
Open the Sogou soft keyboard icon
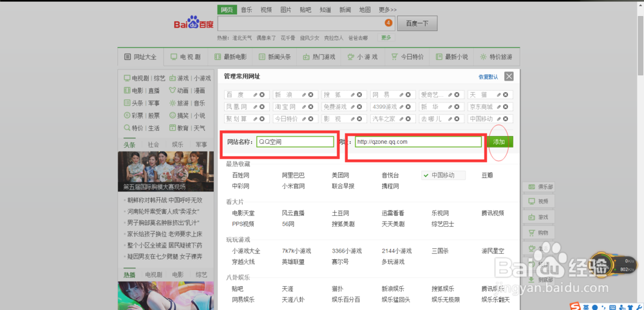tap(612, 307)
